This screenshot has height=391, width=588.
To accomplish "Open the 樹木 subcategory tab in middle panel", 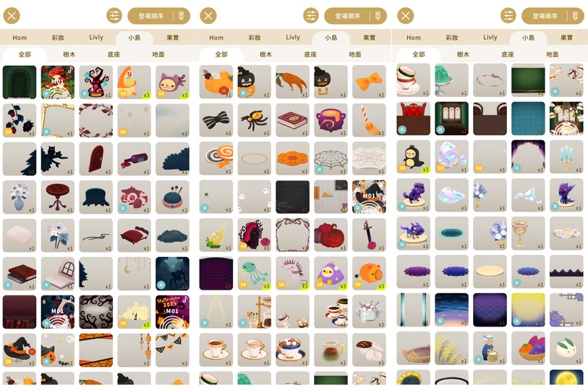I will point(265,54).
